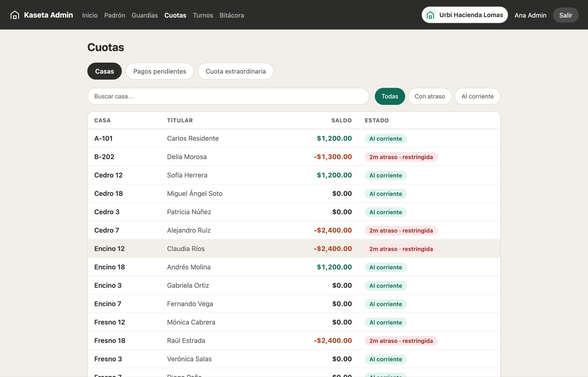Open the Turnos page
588x377 pixels.
pyautogui.click(x=203, y=15)
